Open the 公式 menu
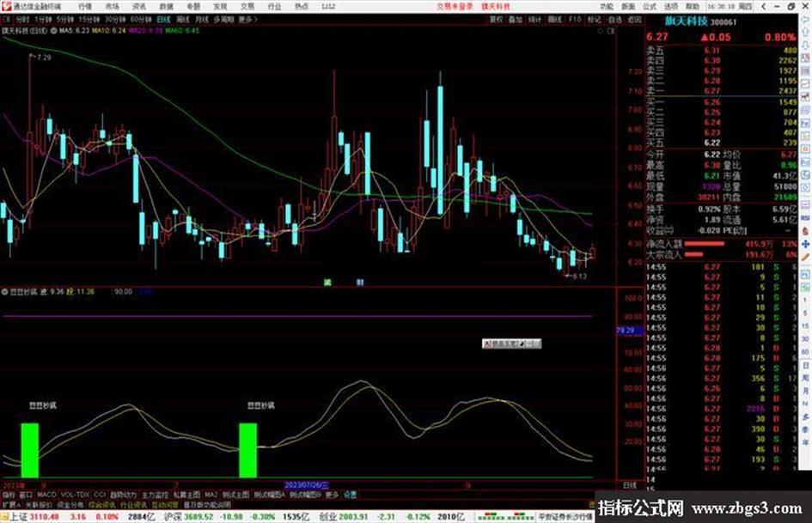This screenshot has height=523, width=812. 650,6
